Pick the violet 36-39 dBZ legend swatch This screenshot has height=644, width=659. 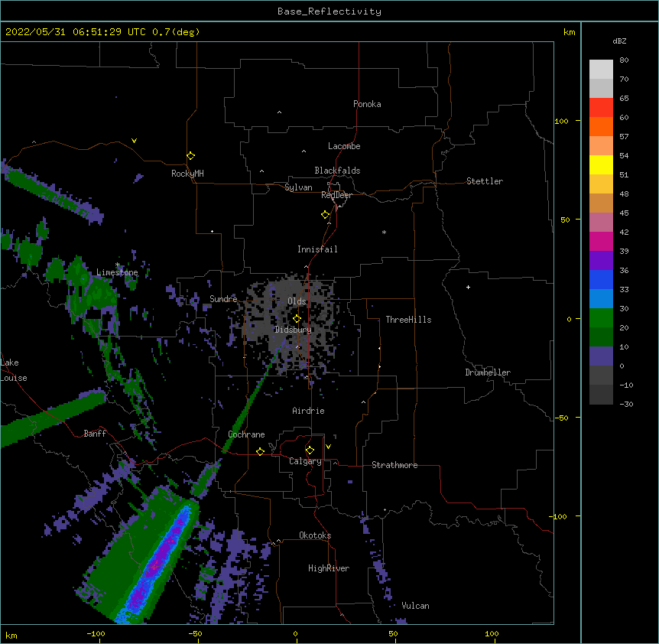click(x=601, y=261)
